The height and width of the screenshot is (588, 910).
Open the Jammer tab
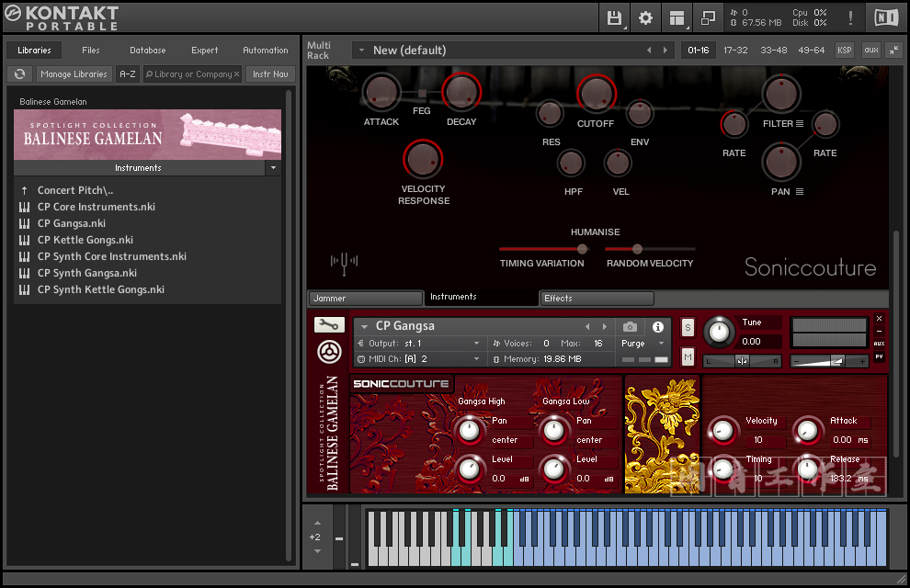[x=365, y=298]
